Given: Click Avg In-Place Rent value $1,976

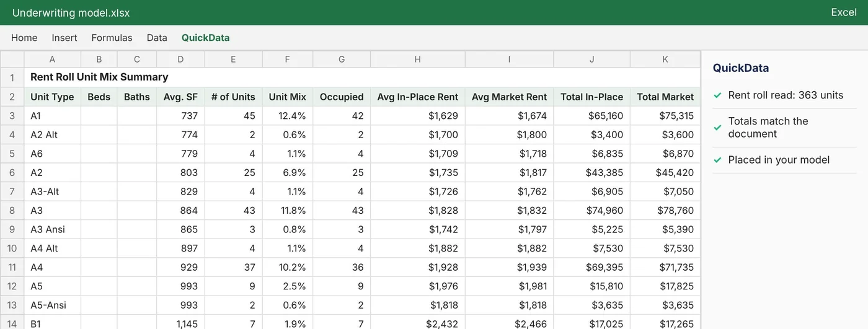Looking at the screenshot, I should (417, 286).
